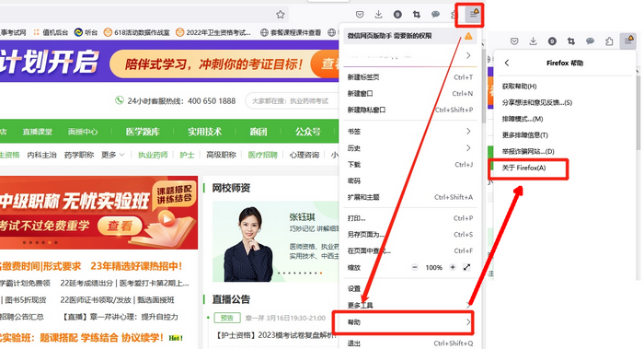Click the chat bubble icon in left toolbar
This screenshot has width=644, height=349.
coord(435,15)
